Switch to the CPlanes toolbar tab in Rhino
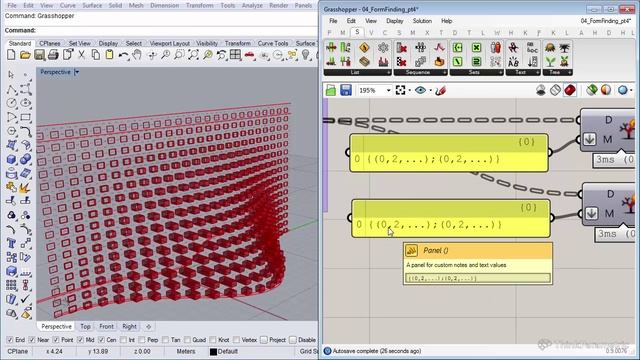The width and height of the screenshot is (640, 360). point(50,43)
